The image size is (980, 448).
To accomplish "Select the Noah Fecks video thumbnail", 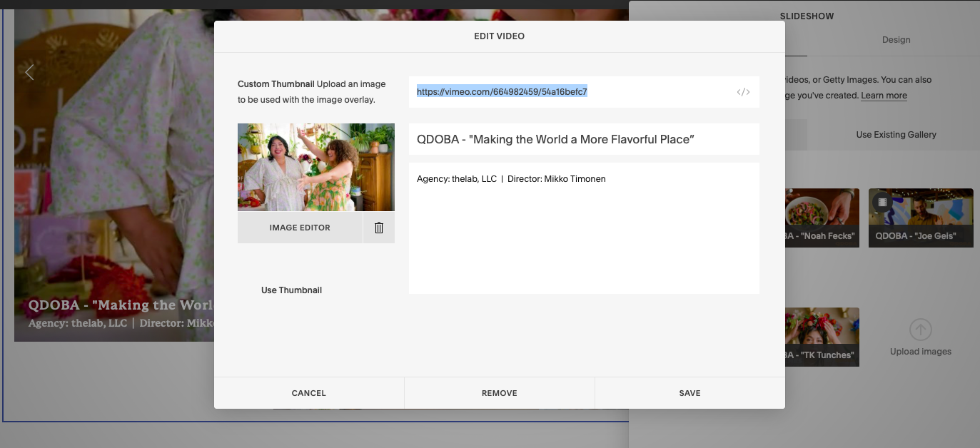I will coord(822,218).
